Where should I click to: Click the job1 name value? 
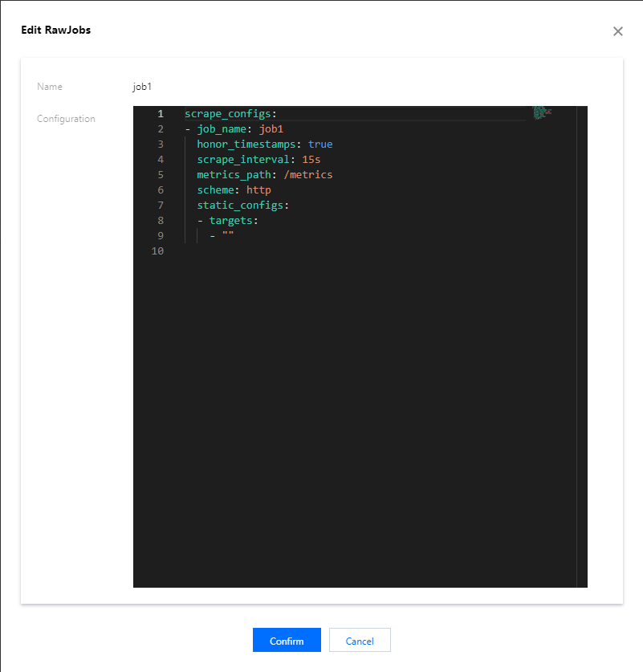[x=142, y=87]
